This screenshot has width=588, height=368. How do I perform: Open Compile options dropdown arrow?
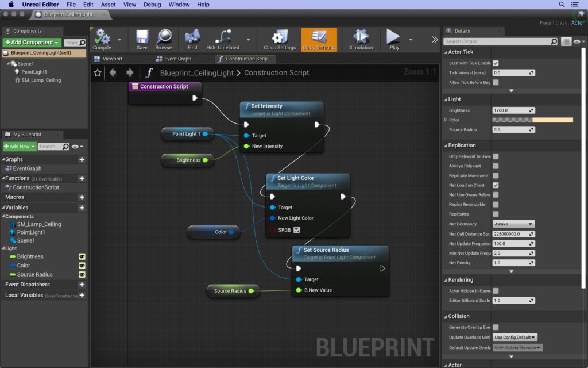coord(119,40)
